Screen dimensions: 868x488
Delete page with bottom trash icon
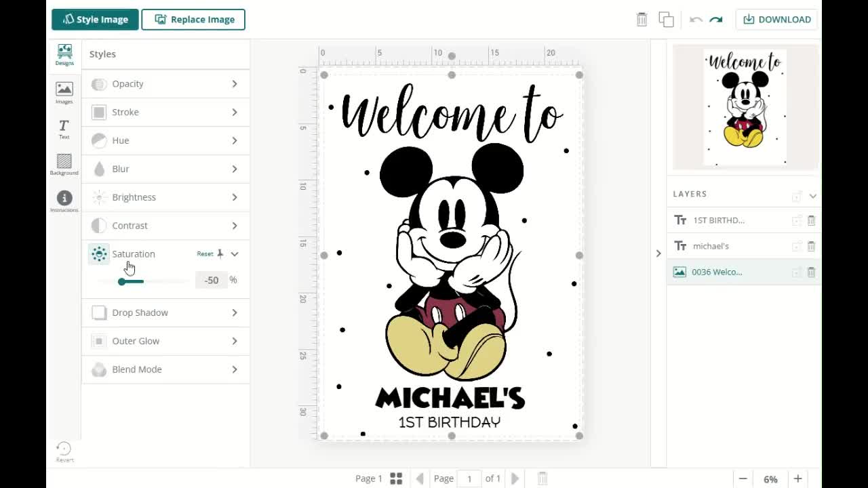pyautogui.click(x=542, y=479)
